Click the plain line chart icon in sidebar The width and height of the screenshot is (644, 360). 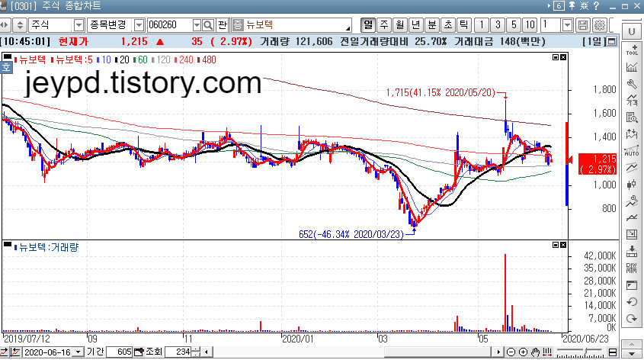[x=632, y=218]
